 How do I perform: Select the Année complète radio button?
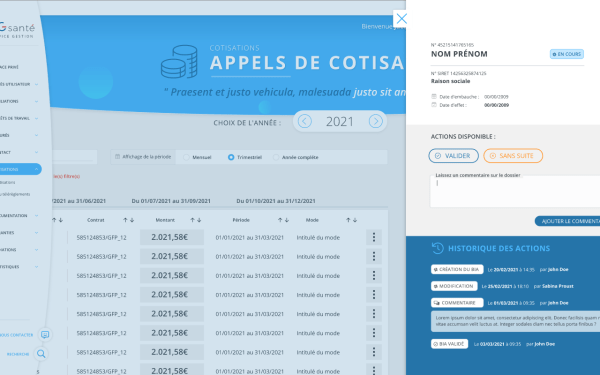(x=276, y=157)
